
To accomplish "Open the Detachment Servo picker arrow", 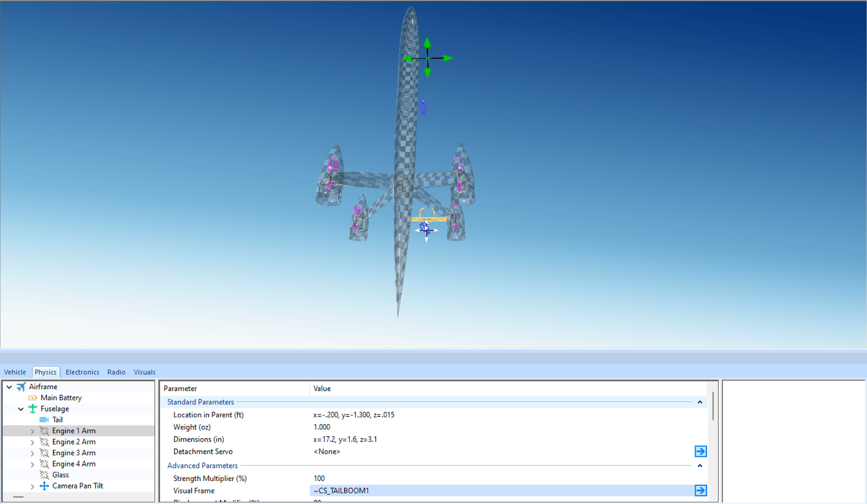I will [x=700, y=451].
